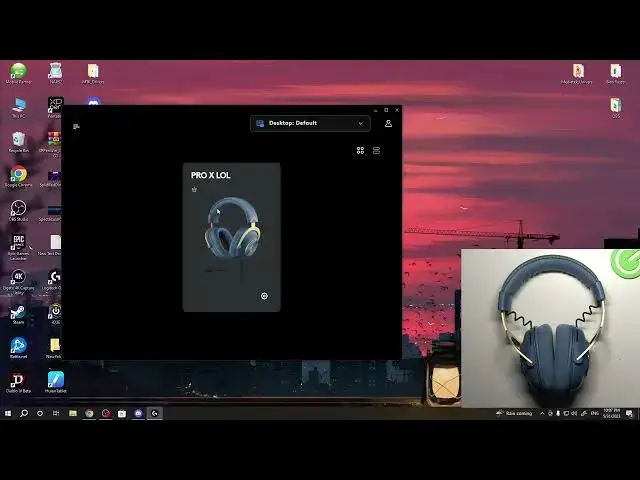Screen dimensions: 640x480
Task: Open Cortana from the taskbar
Action: coord(40,413)
